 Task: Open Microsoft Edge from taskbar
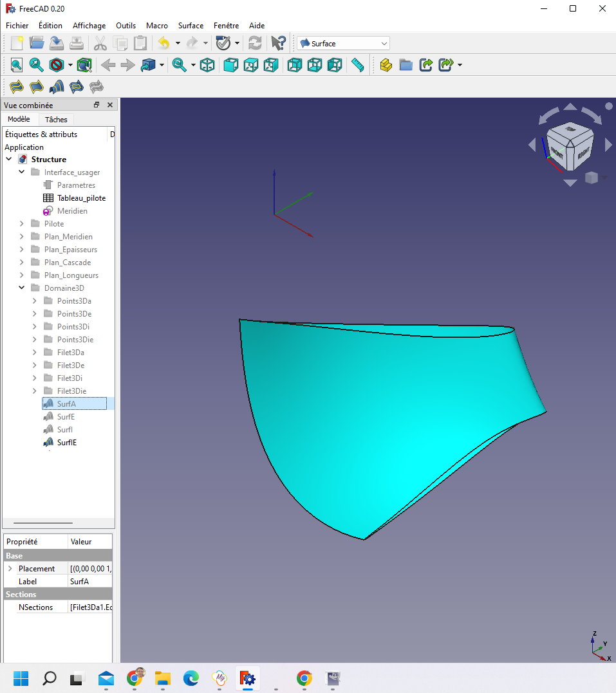click(x=191, y=678)
